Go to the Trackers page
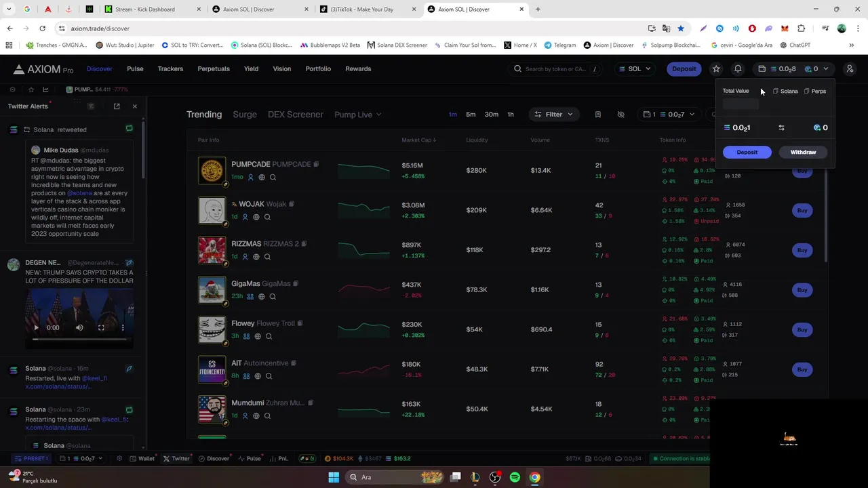Image resolution: width=868 pixels, height=488 pixels. [x=170, y=68]
